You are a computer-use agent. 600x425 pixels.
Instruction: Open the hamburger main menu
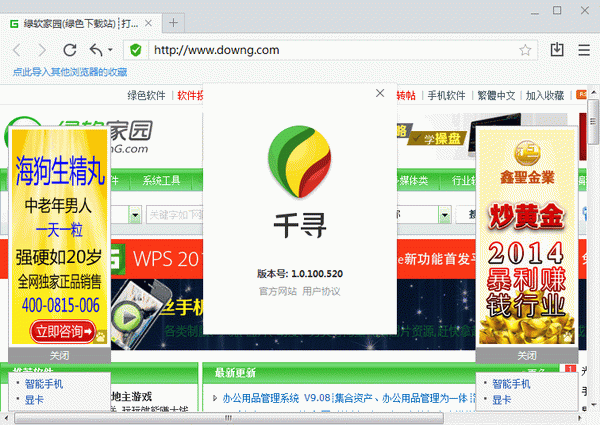pos(584,50)
